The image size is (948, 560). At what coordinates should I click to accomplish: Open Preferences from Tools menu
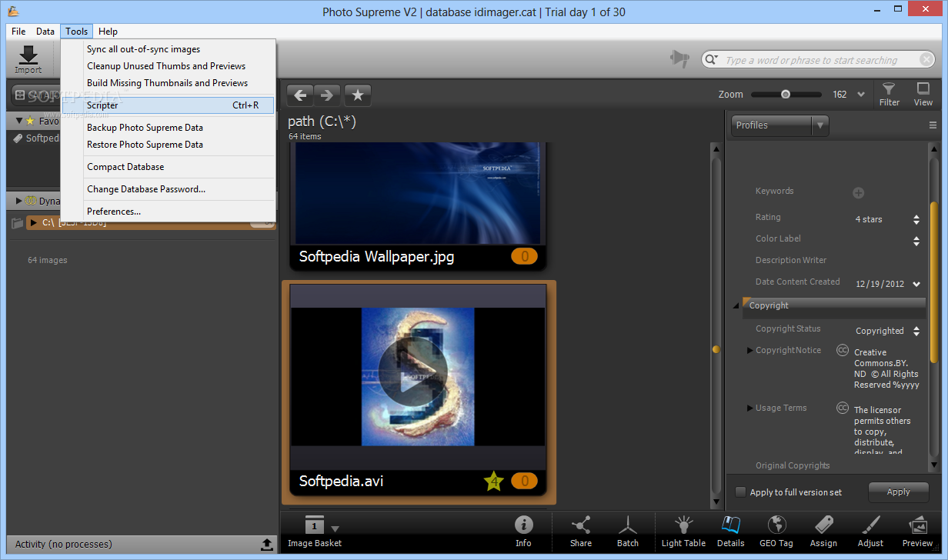pyautogui.click(x=168, y=212)
